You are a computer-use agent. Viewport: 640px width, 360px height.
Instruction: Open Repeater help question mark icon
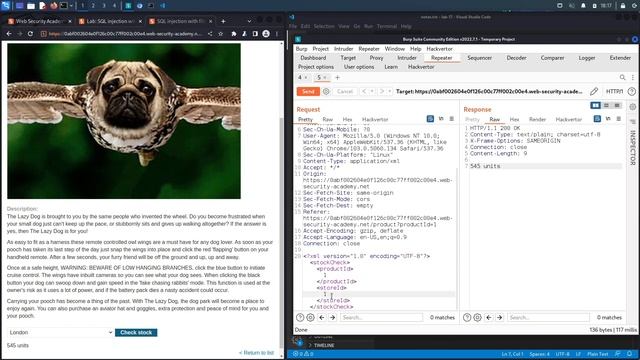(x=631, y=91)
